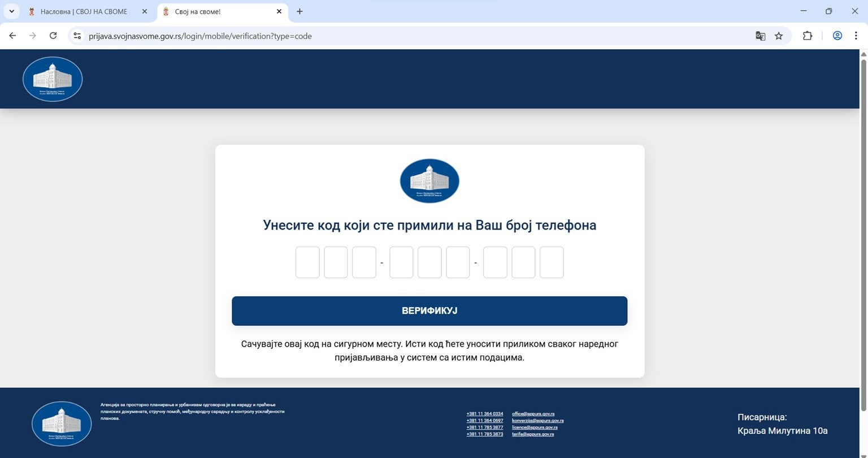
Task: Close the 'Свој на своме!' tab
Action: [279, 11]
